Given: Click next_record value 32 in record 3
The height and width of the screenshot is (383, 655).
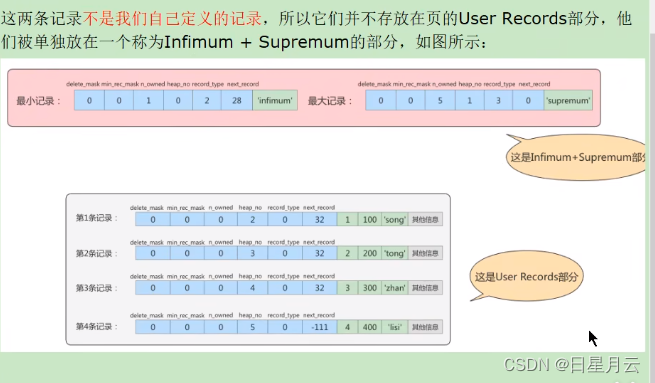Looking at the screenshot, I should 320,288.
